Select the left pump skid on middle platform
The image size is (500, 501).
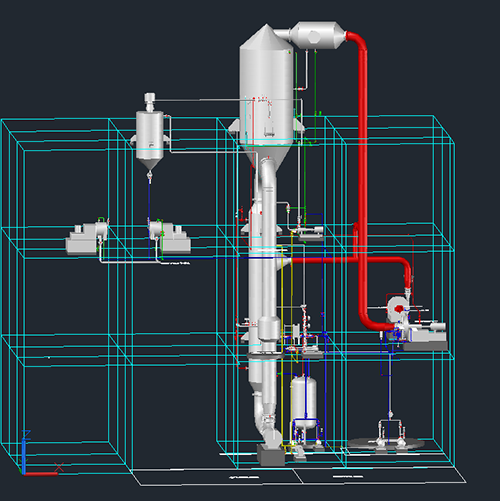pos(87,238)
